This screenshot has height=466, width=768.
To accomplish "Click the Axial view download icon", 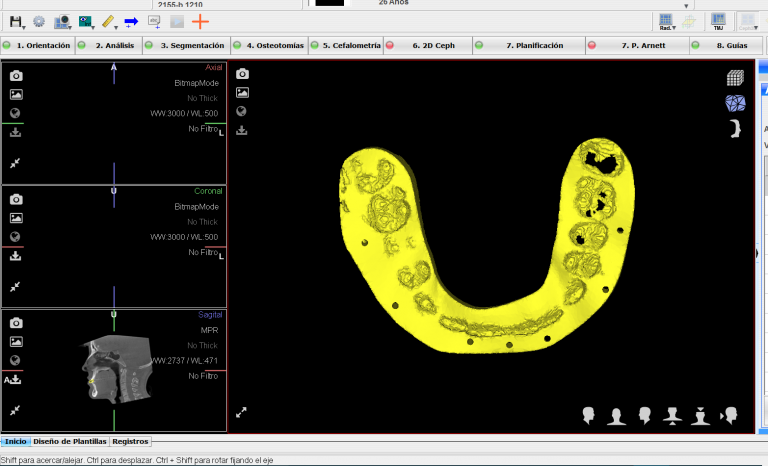I will [x=16, y=132].
